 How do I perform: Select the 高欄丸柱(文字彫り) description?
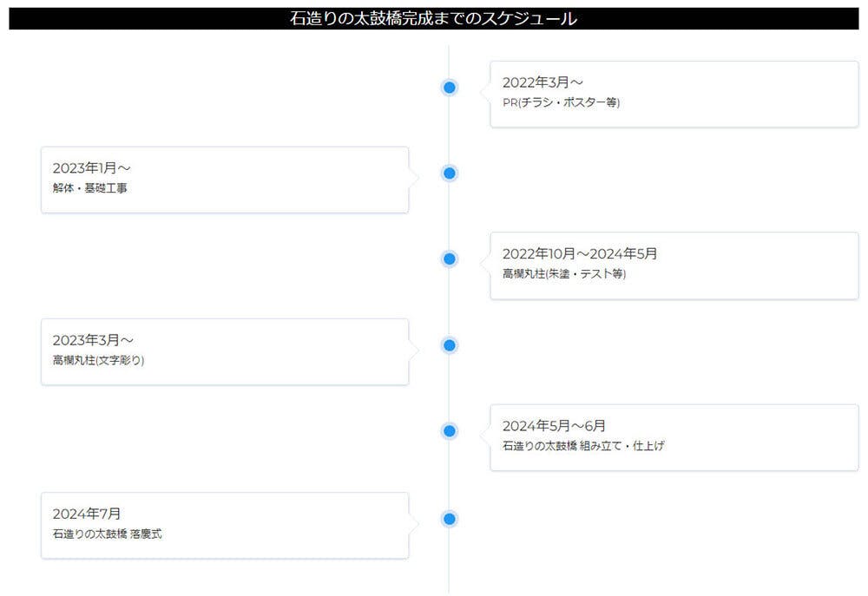(98, 360)
